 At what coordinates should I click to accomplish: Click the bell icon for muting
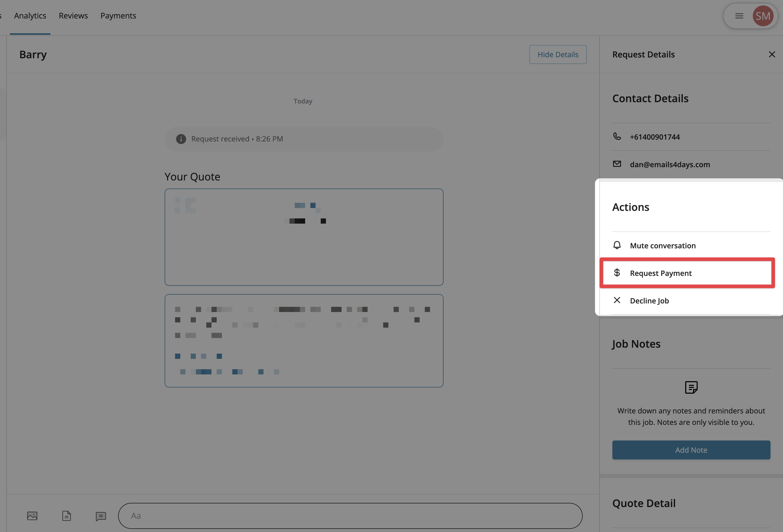point(617,245)
